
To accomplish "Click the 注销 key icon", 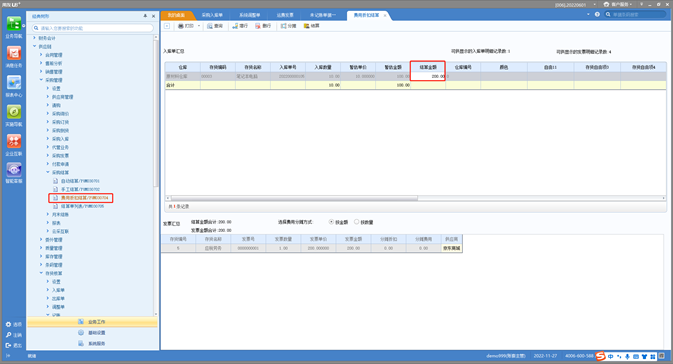I will coord(8,335).
